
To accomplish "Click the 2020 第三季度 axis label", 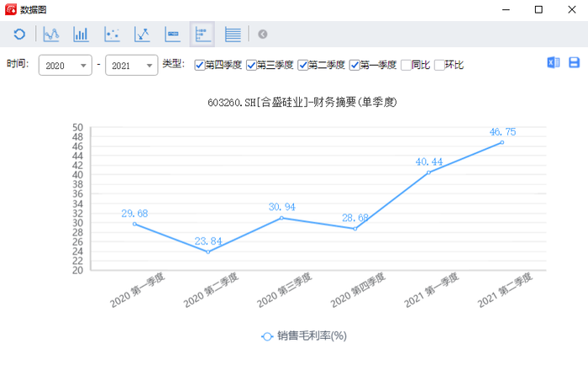I will (x=284, y=290).
